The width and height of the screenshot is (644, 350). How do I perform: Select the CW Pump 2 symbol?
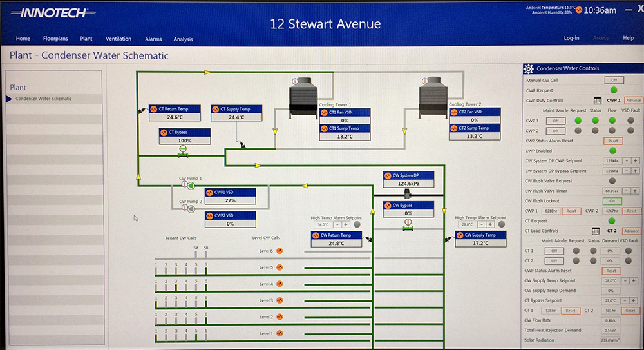point(191,209)
